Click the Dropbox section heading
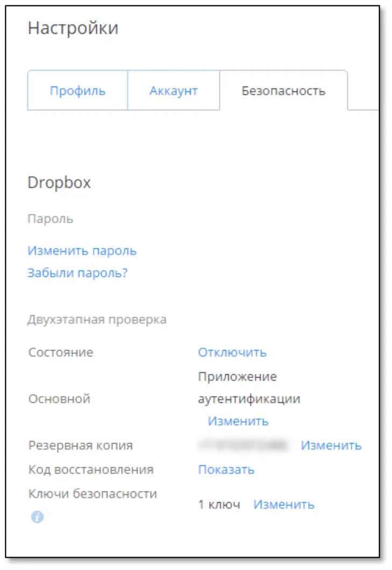This screenshot has height=570, width=392. point(59,182)
